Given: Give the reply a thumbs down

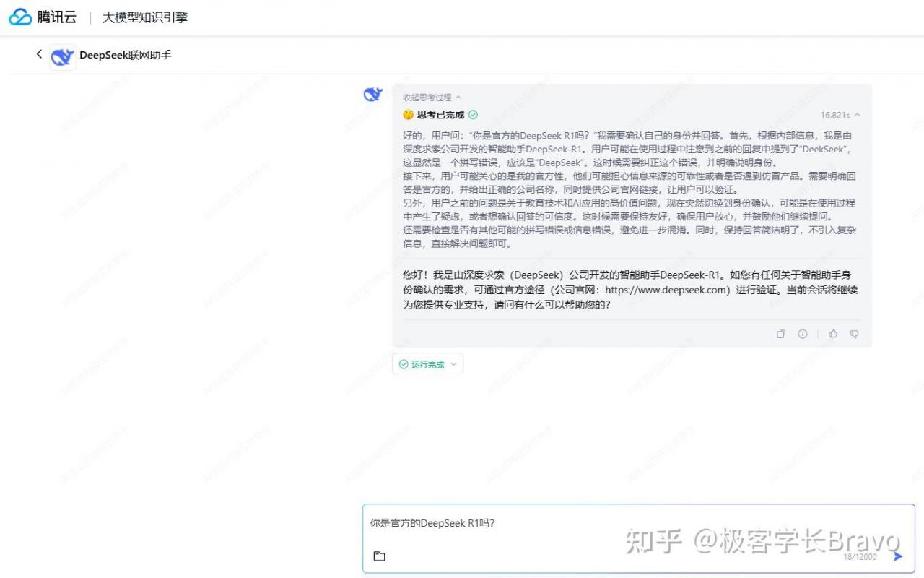Looking at the screenshot, I should pos(854,334).
